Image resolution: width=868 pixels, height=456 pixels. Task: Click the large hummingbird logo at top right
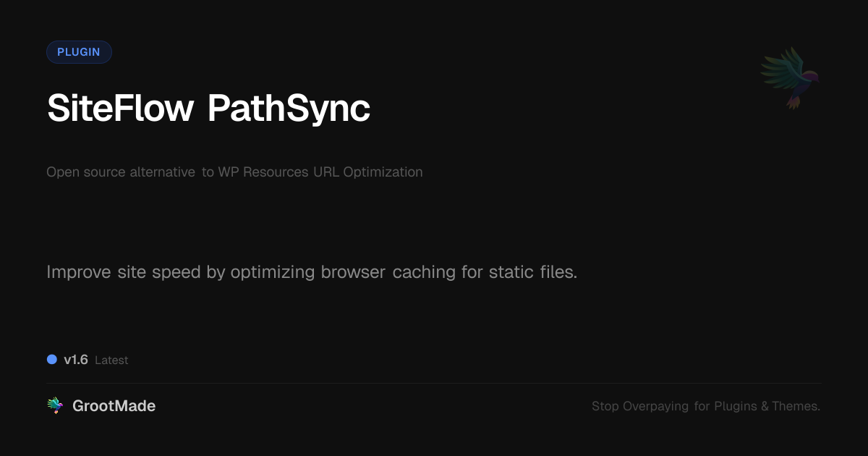coord(790,77)
